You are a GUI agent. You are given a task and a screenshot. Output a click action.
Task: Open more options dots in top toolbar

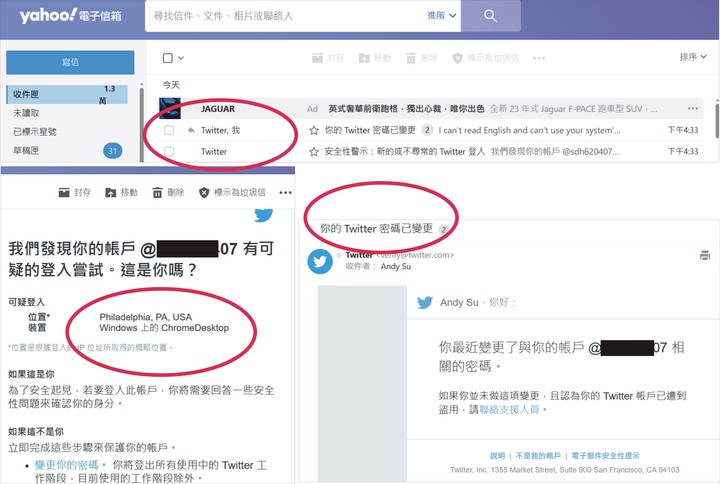[539, 58]
